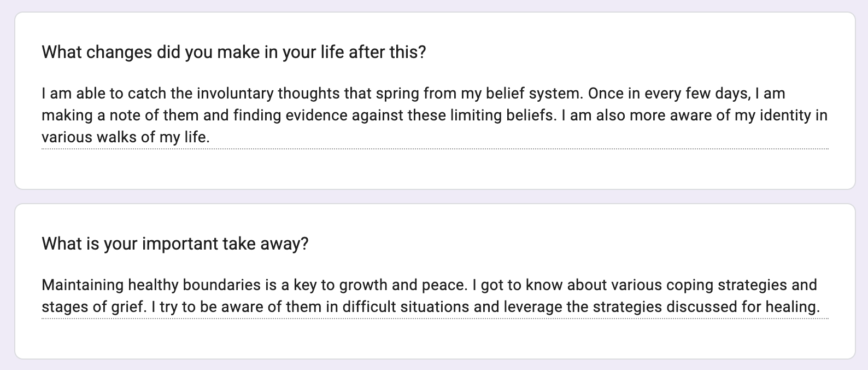Viewport: 868px width, 370px height.
Task: Click the dotted underline beneath the take away answer
Action: pos(435,318)
